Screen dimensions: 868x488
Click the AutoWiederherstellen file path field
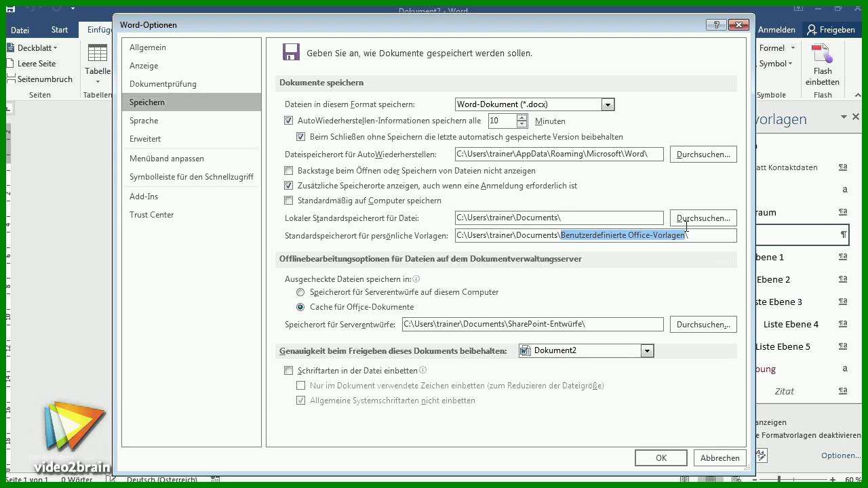click(x=559, y=154)
